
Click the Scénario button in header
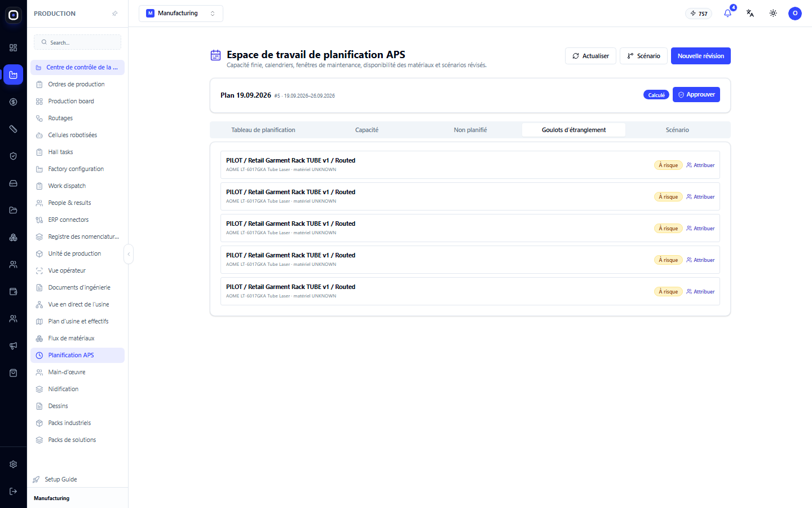pos(643,56)
